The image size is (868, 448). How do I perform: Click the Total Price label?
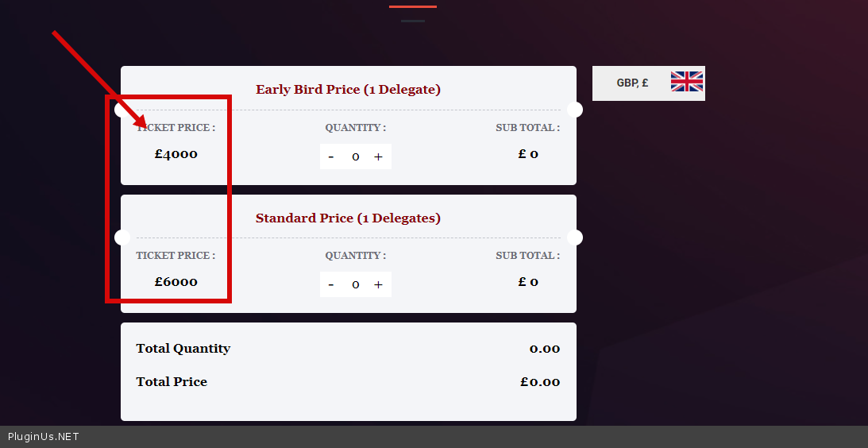point(172,382)
